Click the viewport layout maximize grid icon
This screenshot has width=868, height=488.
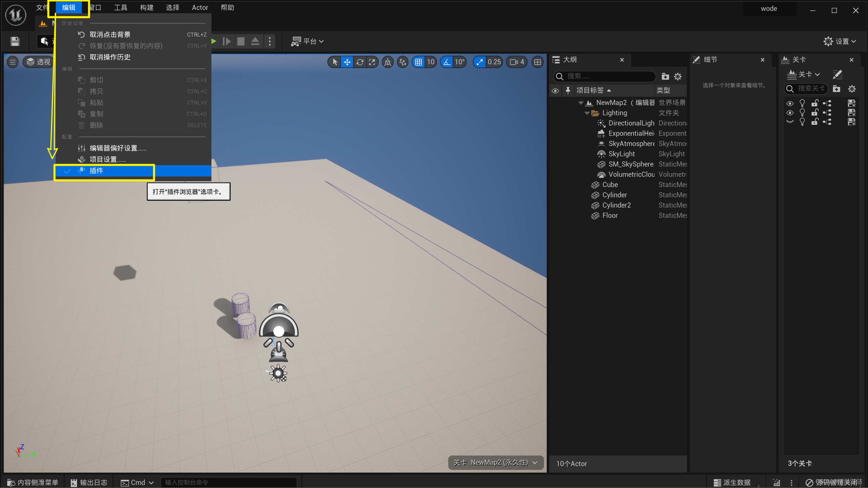click(x=537, y=62)
